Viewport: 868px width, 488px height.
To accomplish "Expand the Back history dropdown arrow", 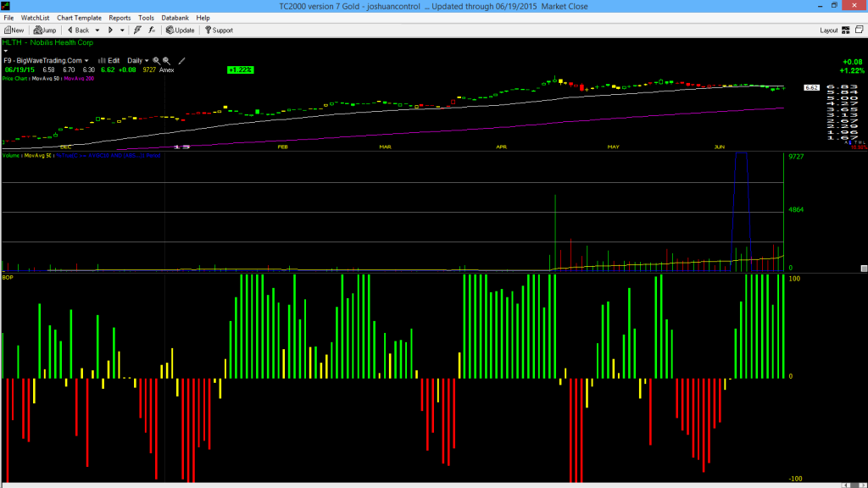I will click(97, 30).
